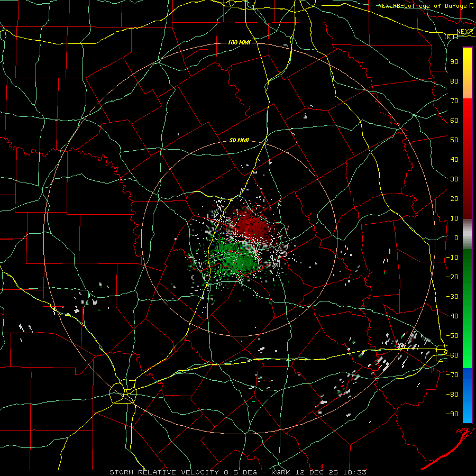Click the storm relative velocity caption at bottom
This screenshot has width=476, height=476.
pyautogui.click(x=238, y=472)
